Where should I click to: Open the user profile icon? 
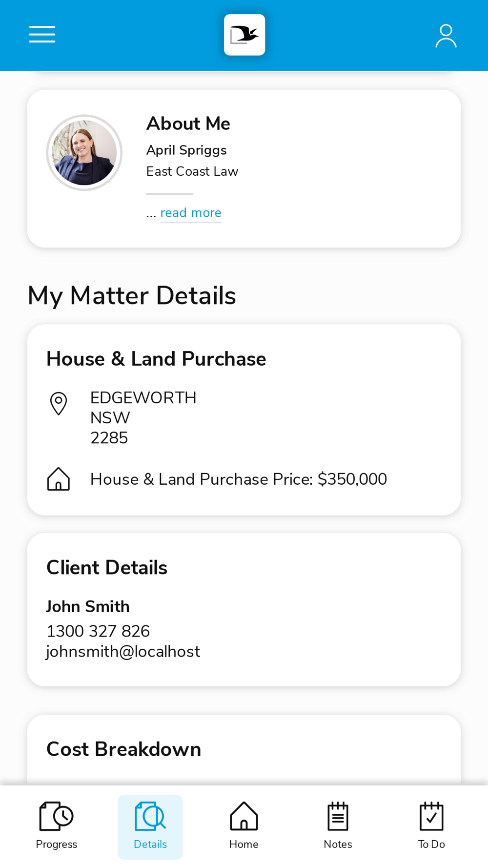pos(446,36)
